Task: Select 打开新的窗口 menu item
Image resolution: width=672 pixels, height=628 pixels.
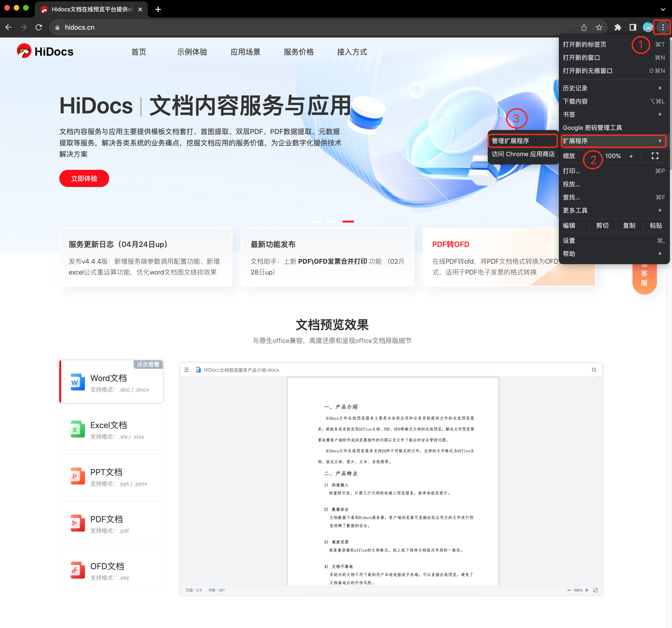Action: tap(614, 57)
